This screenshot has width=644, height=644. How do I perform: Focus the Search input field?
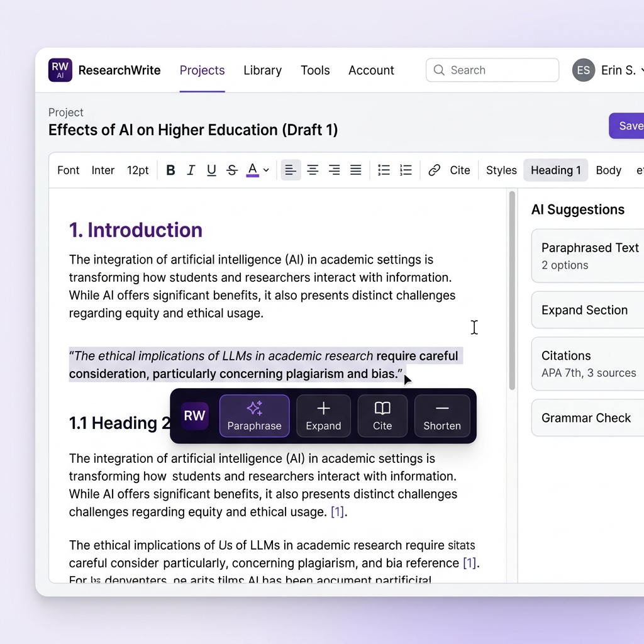[x=492, y=70]
